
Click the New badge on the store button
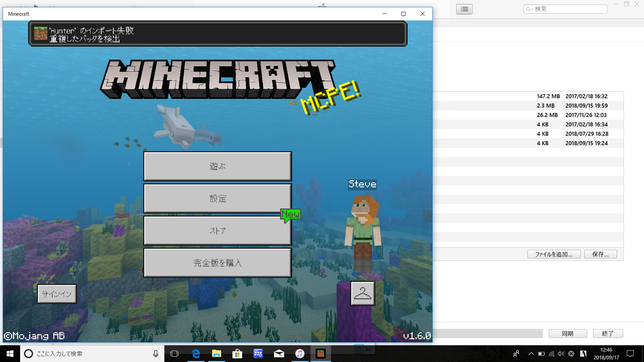290,215
